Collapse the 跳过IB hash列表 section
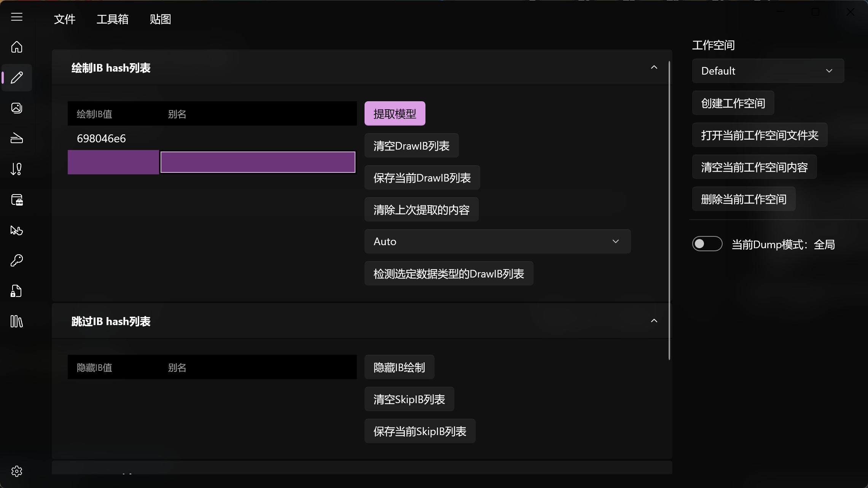Screen dimensions: 868x488 pyautogui.click(x=654, y=321)
